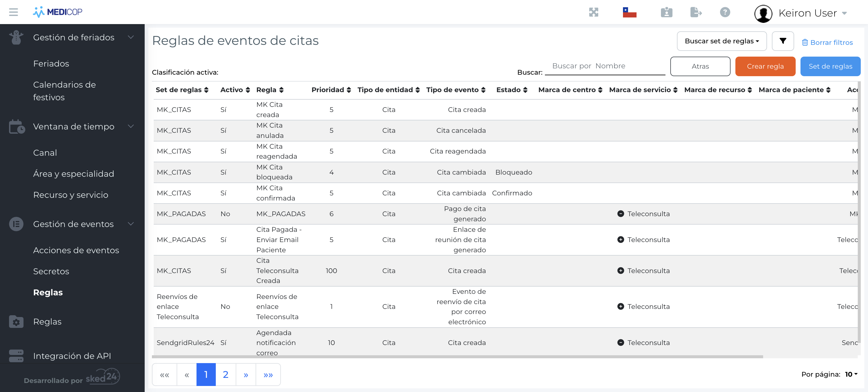The width and height of the screenshot is (868, 392).
Task: Go to previous page arrow
Action: point(187,375)
